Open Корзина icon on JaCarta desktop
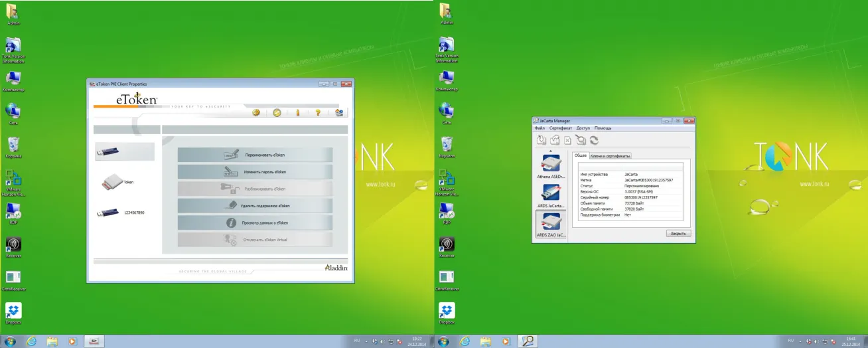 coord(447,147)
